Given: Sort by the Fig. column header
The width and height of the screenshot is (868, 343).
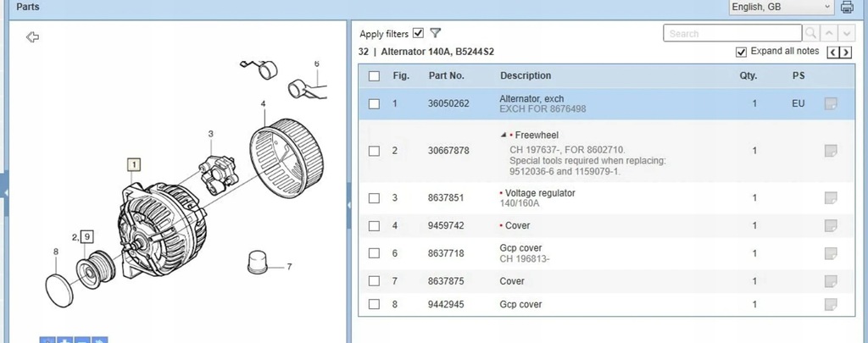Looking at the screenshot, I should click(401, 75).
